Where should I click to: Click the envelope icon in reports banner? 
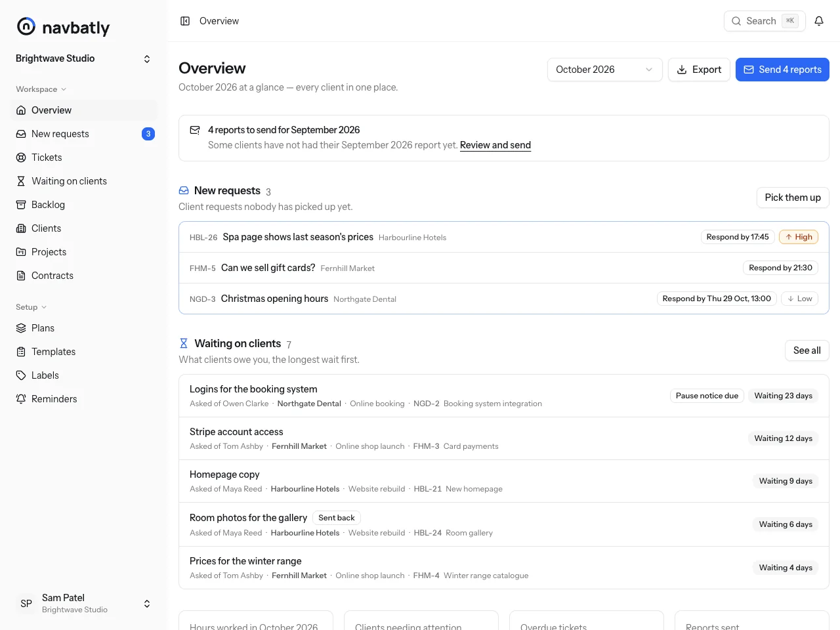tap(195, 130)
